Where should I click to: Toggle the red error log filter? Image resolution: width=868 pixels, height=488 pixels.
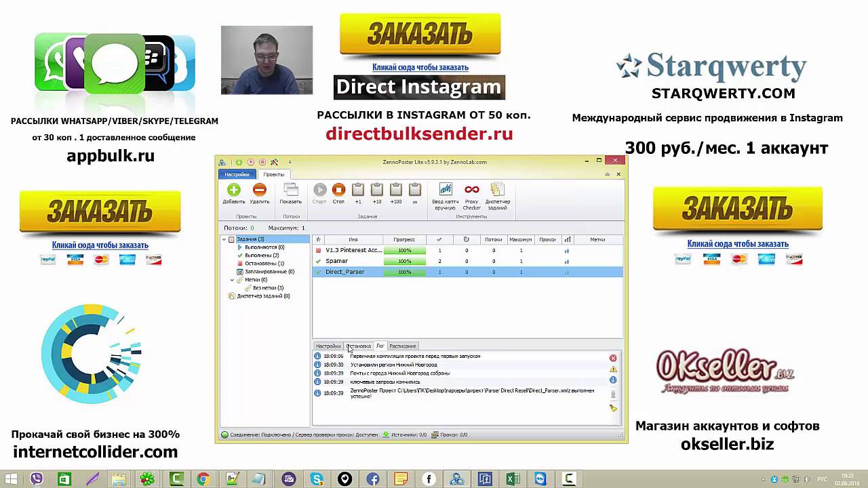point(613,358)
